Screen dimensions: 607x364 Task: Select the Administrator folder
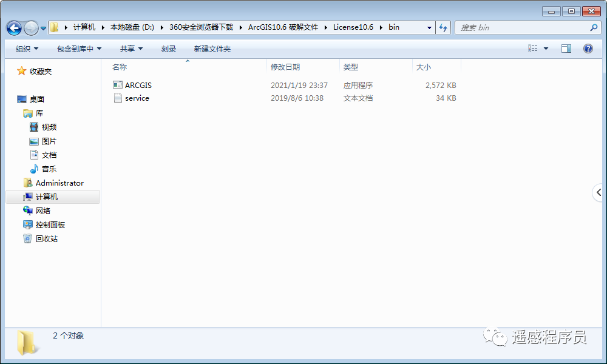[x=59, y=183]
